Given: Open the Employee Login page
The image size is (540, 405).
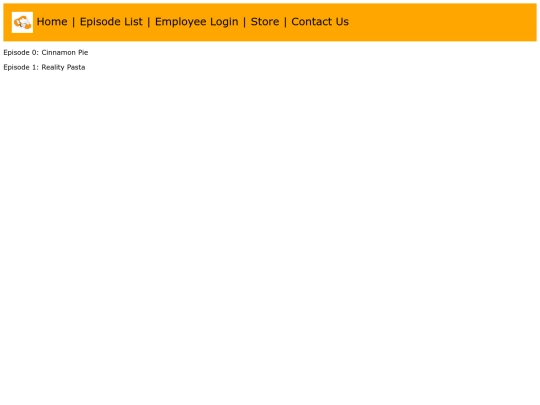Looking at the screenshot, I should pos(196,22).
